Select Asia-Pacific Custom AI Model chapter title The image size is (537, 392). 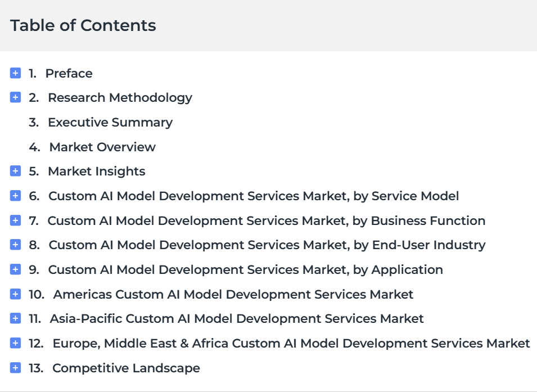coord(237,319)
